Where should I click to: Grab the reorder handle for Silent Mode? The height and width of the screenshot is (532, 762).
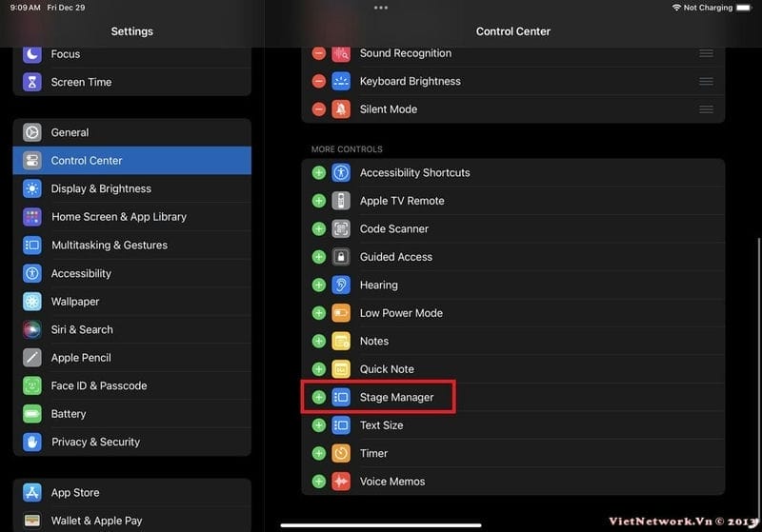(x=706, y=109)
